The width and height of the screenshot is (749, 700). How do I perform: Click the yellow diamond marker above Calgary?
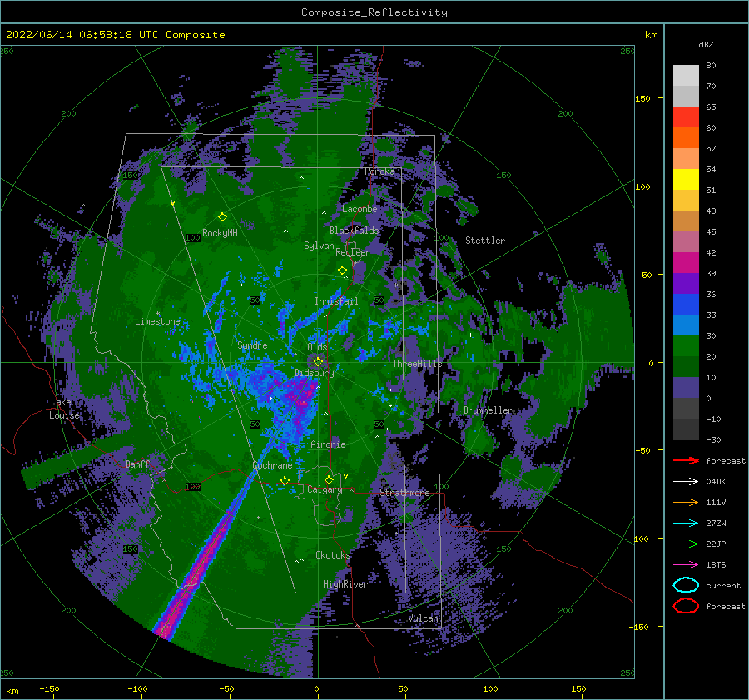click(x=329, y=479)
